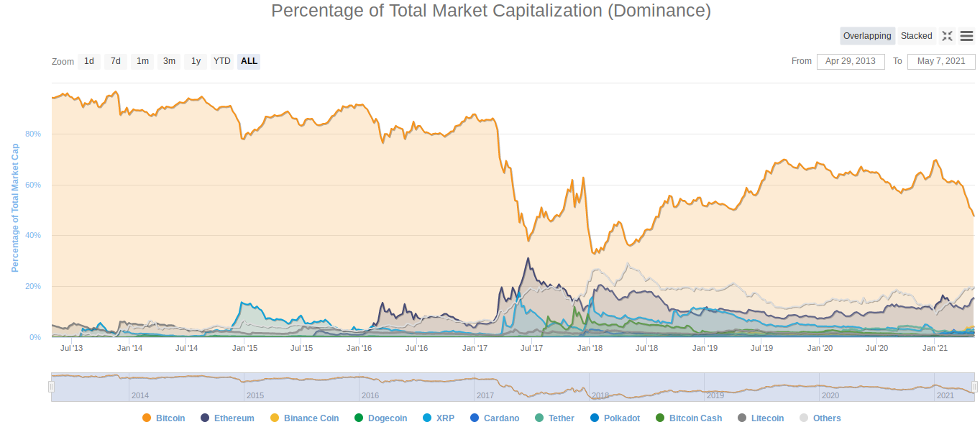Image resolution: width=980 pixels, height=427 pixels.
Task: Hide the XRP series via legend label
Action: tap(445, 418)
